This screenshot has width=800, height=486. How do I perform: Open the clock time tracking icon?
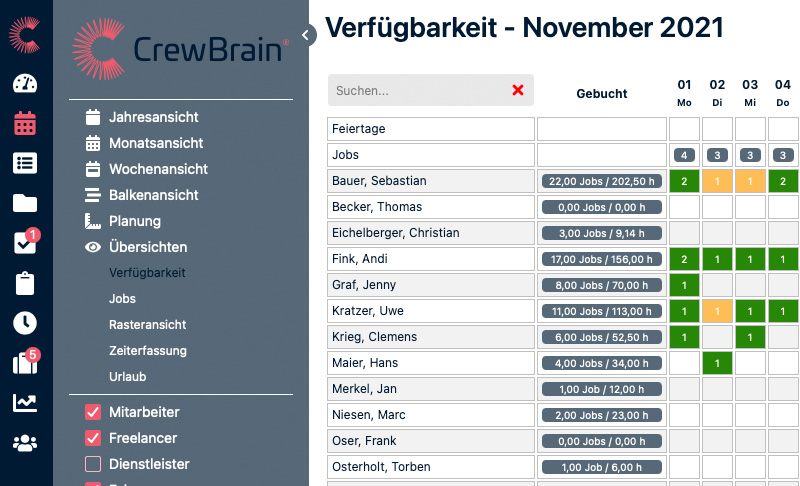(25, 322)
